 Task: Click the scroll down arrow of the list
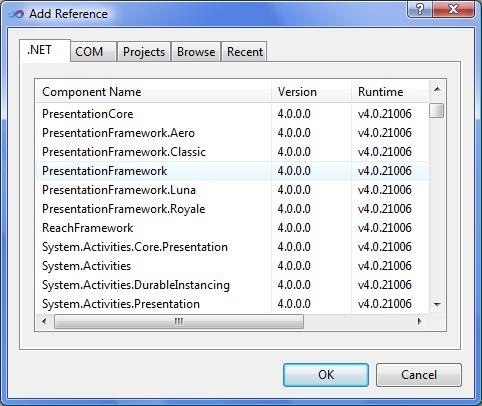[x=437, y=304]
